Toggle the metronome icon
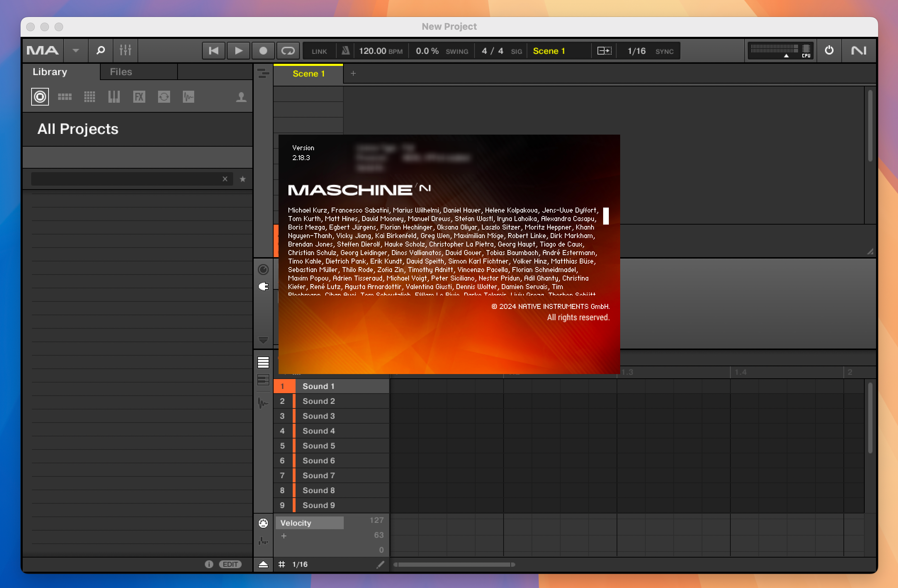This screenshot has width=898, height=588. point(345,51)
